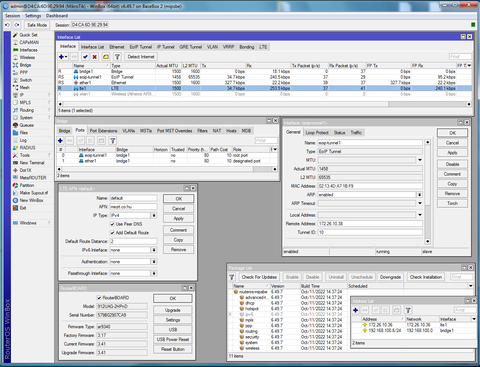Open the Log sidebar entry
The image size is (480, 367).
coord(23,140)
